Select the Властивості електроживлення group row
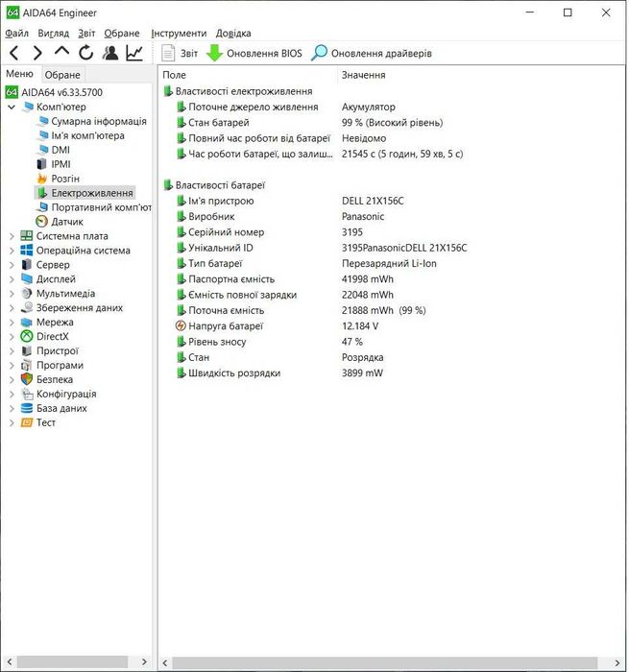Viewport: 629px width, 672px height. (x=238, y=91)
